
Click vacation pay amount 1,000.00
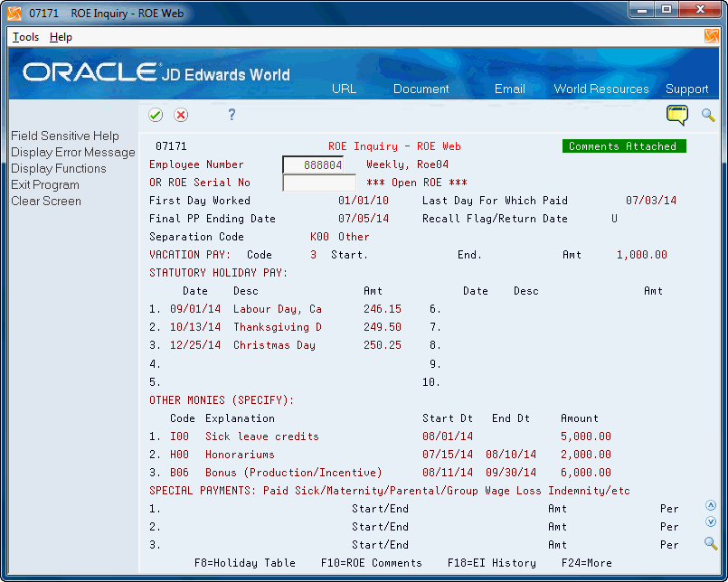coord(642,255)
